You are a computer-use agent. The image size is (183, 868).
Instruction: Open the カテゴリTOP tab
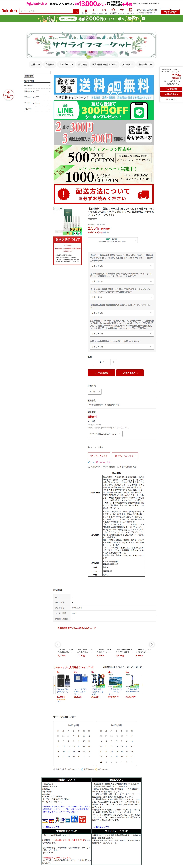click(x=66, y=64)
